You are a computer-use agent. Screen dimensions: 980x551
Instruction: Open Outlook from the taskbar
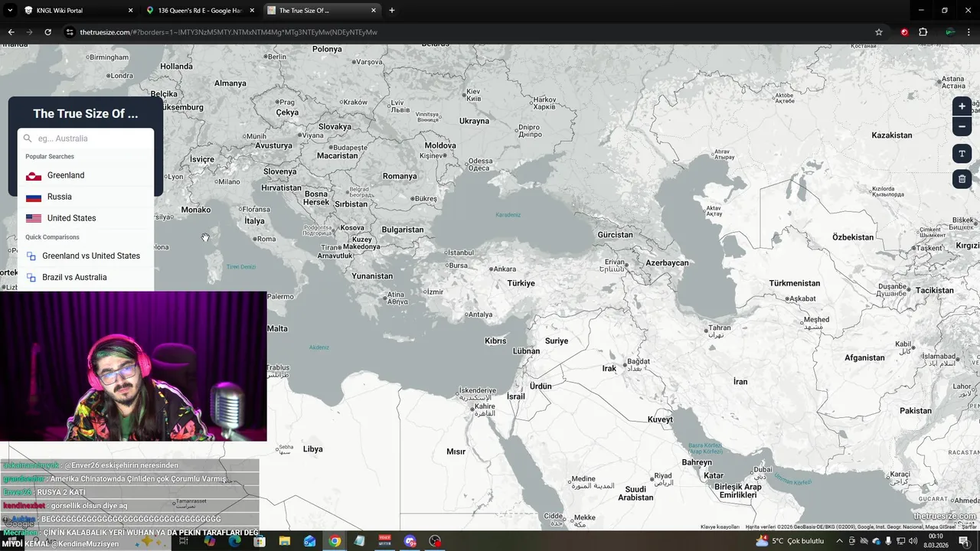point(309,541)
